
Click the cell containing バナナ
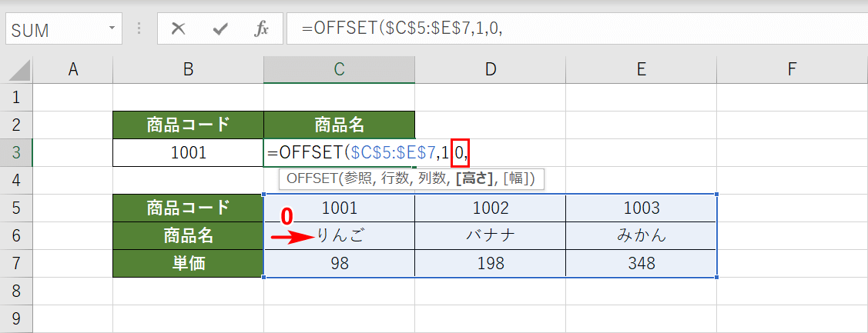point(490,236)
